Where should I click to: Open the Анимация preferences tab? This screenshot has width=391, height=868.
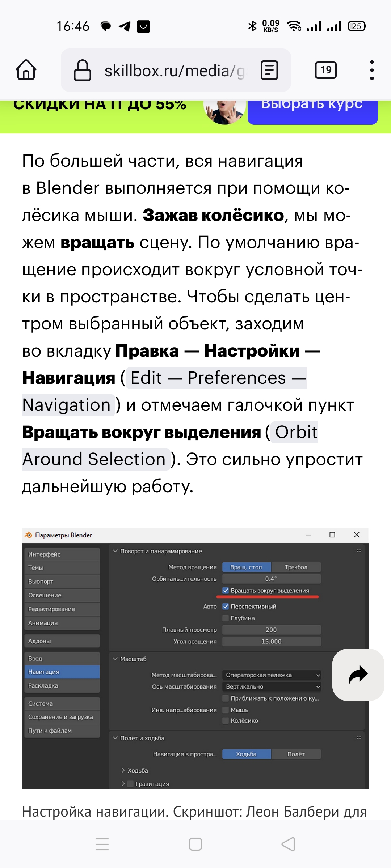62,623
